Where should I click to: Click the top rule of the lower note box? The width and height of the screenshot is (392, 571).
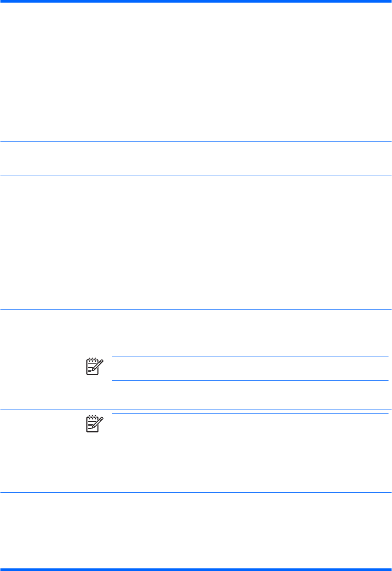(250, 414)
